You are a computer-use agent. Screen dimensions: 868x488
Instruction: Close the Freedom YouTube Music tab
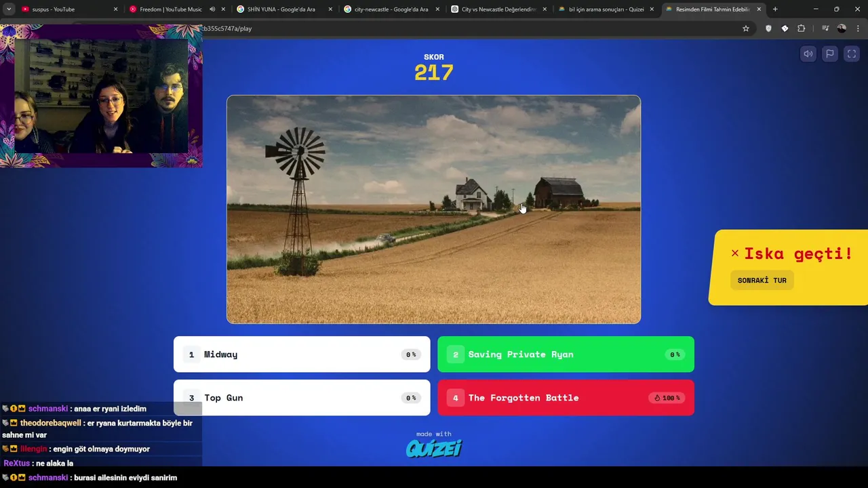pos(223,9)
